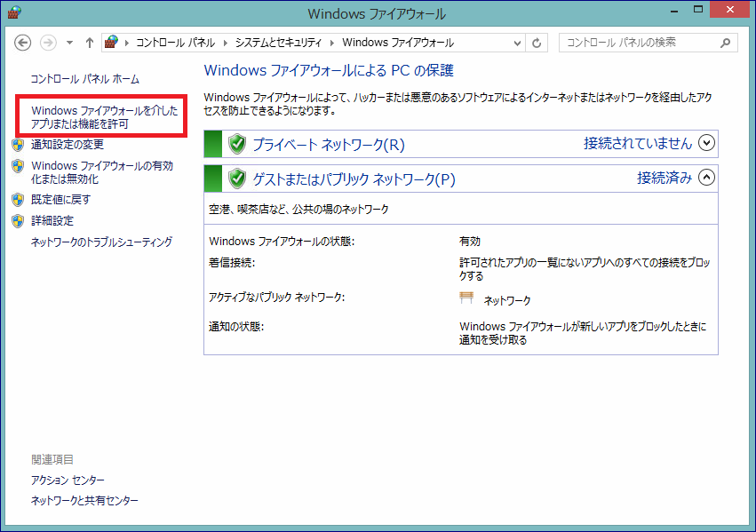Click the network bench icon beside ネットワーク

coord(466,298)
